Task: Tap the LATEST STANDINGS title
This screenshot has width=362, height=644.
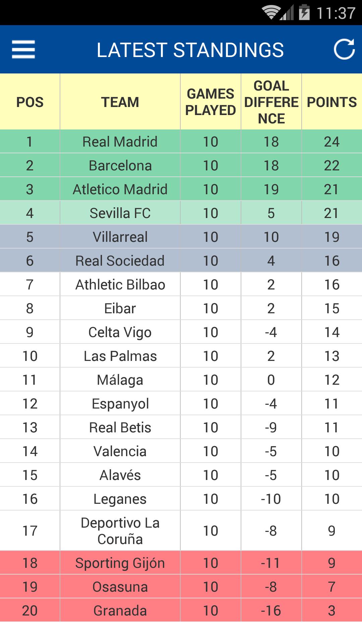Action: 190,50
